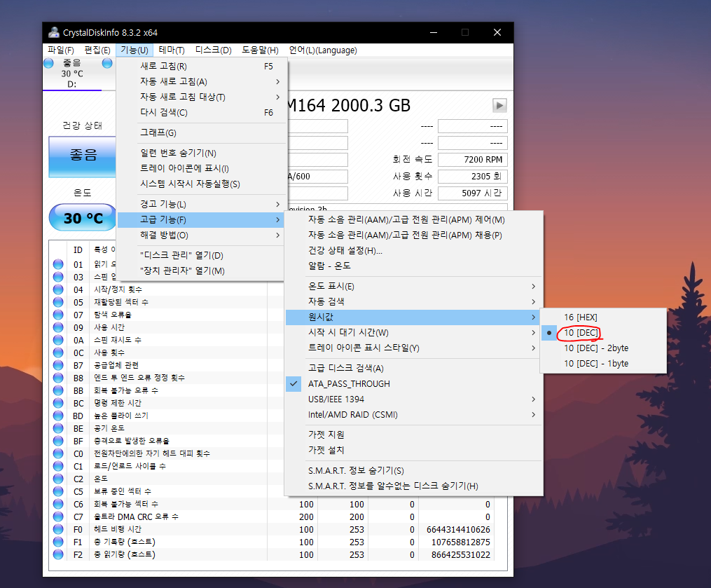Click the status orb for attribute BE
Screen dimensions: 711x588
[58, 428]
